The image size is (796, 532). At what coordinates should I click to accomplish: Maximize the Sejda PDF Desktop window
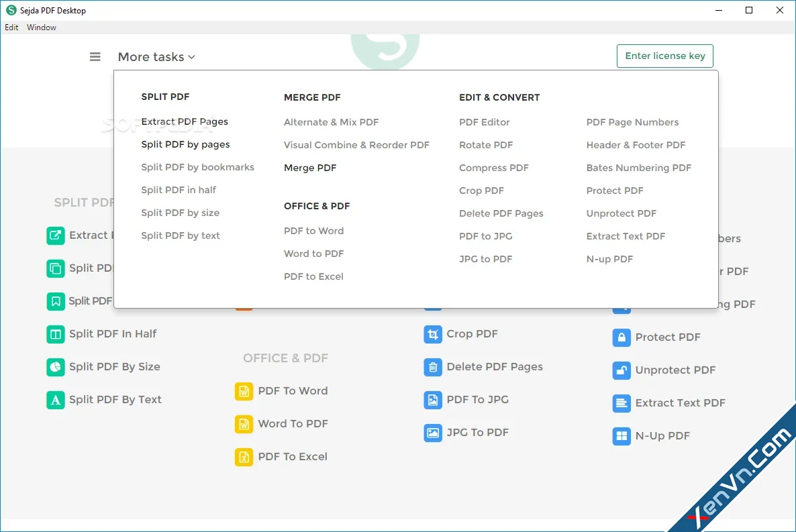[x=749, y=10]
